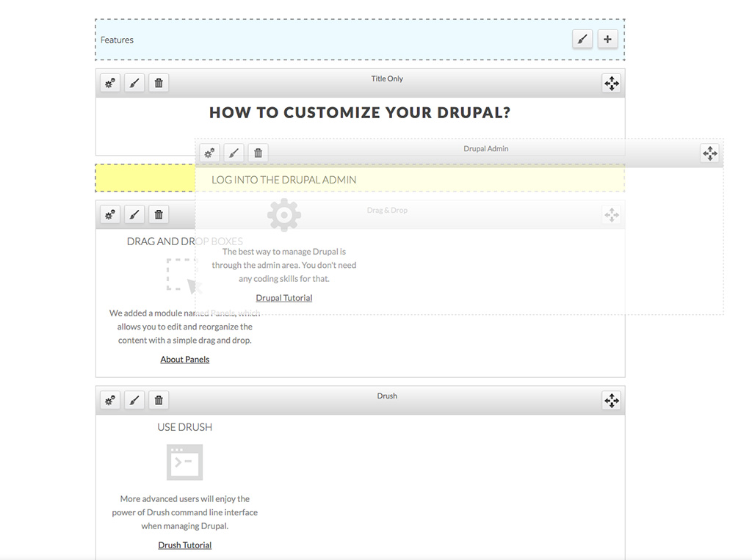
Task: Click the dashed box cursor image
Action: click(x=184, y=276)
